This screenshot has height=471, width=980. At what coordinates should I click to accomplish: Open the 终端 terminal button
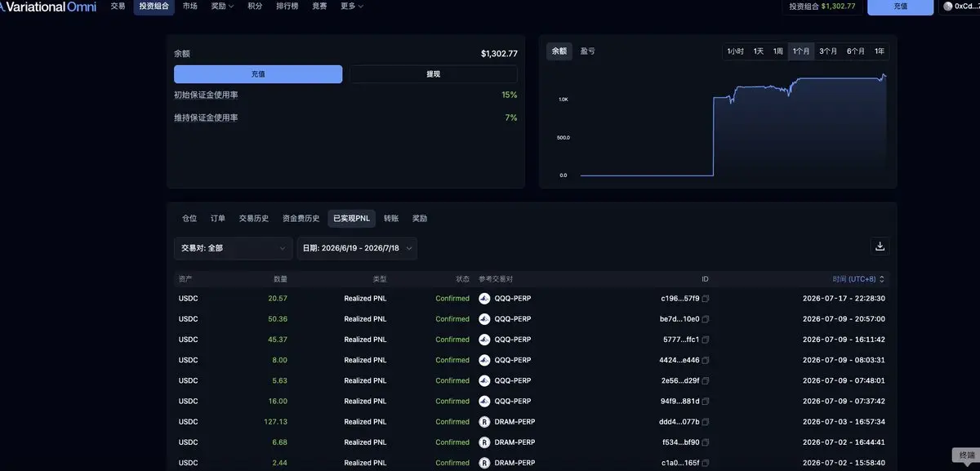tap(967, 455)
